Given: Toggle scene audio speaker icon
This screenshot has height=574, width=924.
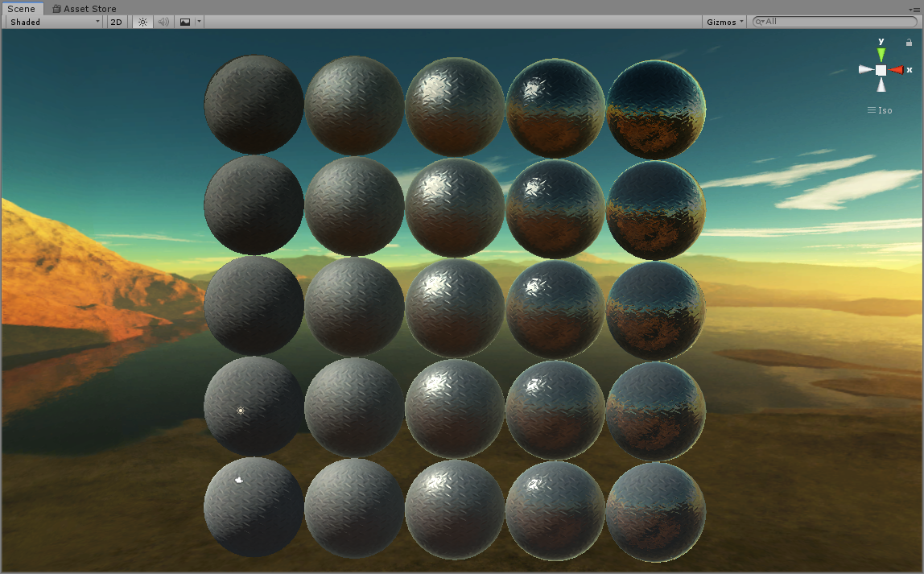Looking at the screenshot, I should click(163, 22).
